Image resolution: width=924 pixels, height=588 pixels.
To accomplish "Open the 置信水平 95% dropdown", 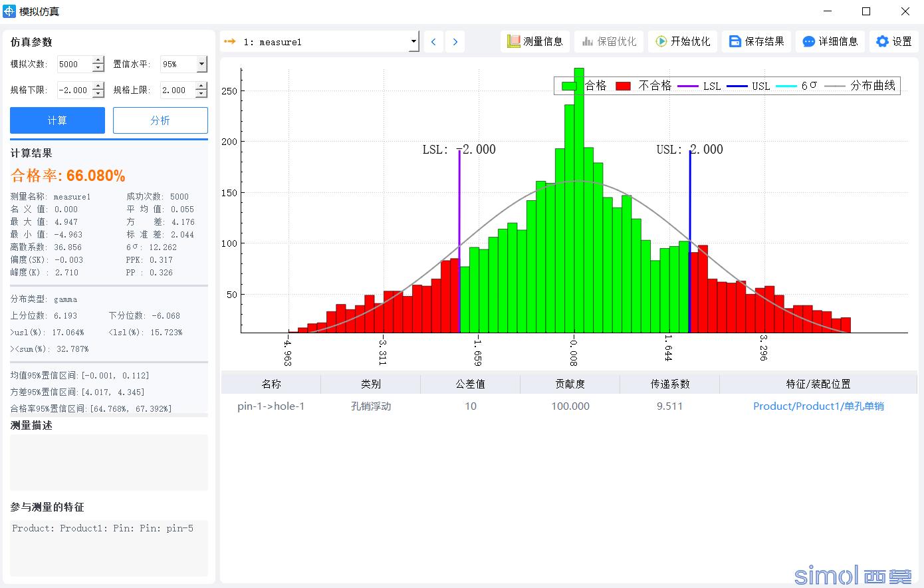I will pyautogui.click(x=202, y=64).
